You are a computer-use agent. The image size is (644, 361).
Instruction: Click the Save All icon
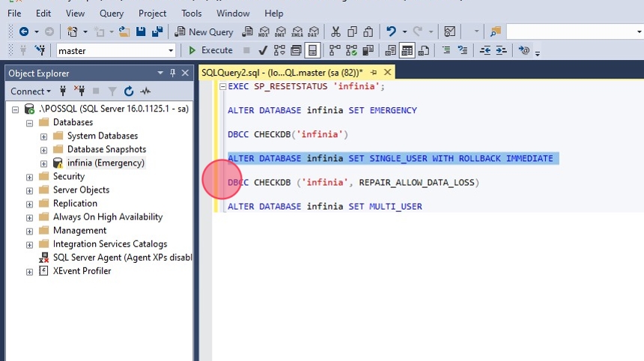pyautogui.click(x=157, y=31)
